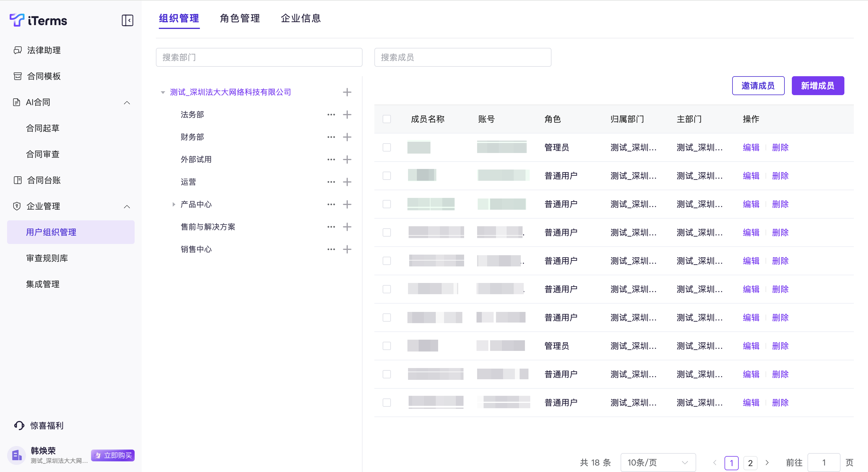Collapse the sidebar panel icon

point(127,20)
